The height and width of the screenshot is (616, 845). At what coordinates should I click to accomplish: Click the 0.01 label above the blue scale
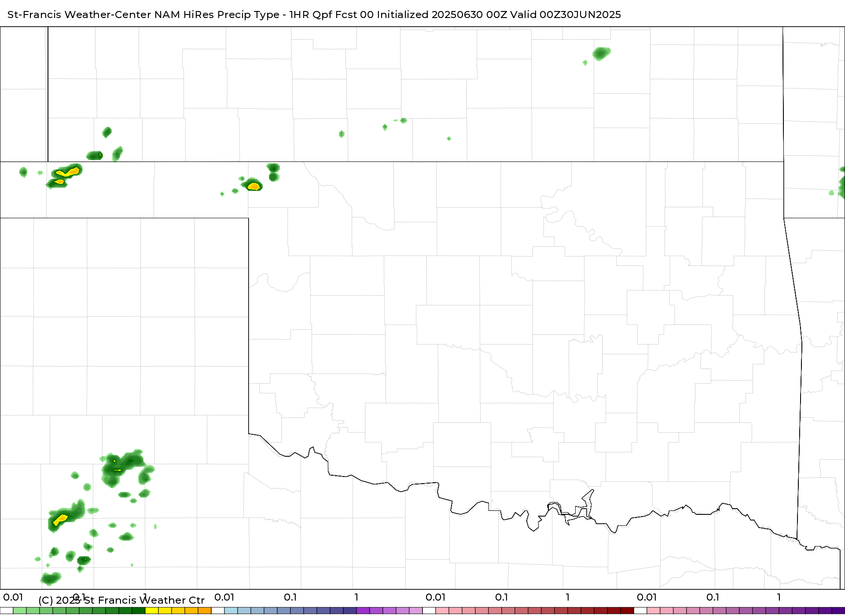click(224, 598)
